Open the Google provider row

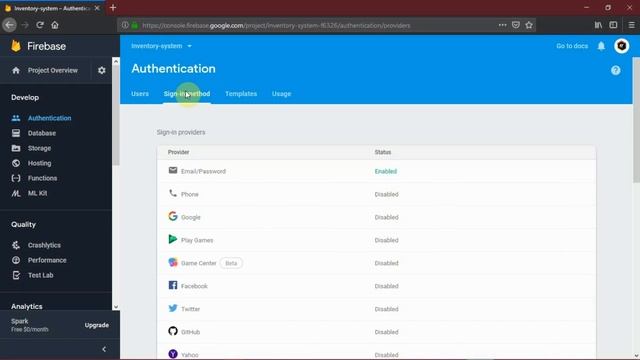(x=376, y=217)
